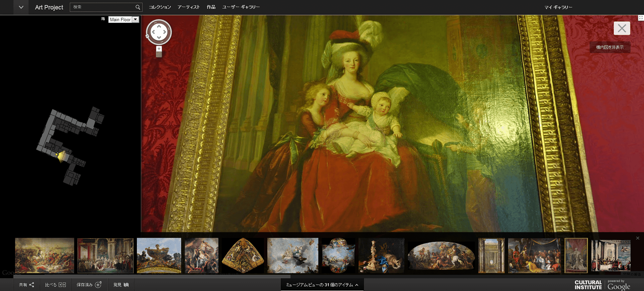
Task: Click the zoom in plus button
Action: [x=159, y=49]
